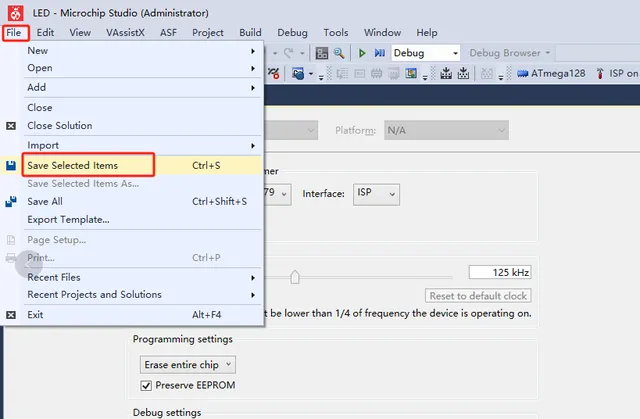Open the Debug menu
Viewport: 640px width, 419px height.
pos(292,33)
